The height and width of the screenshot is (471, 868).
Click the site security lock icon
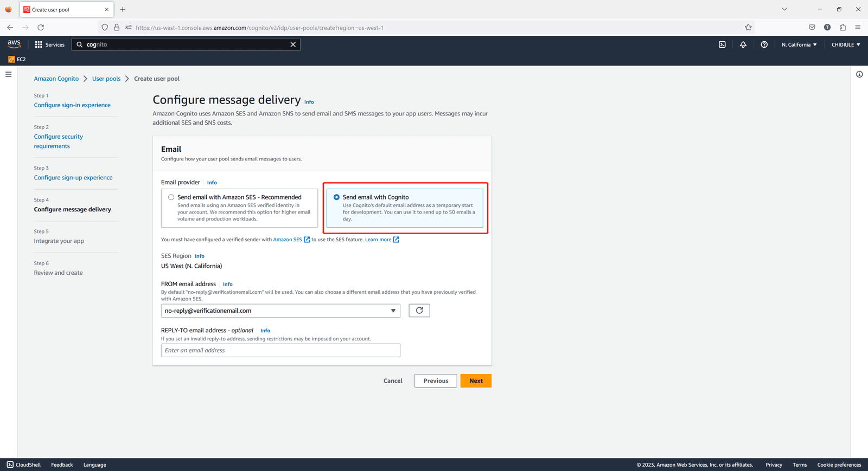[116, 27]
